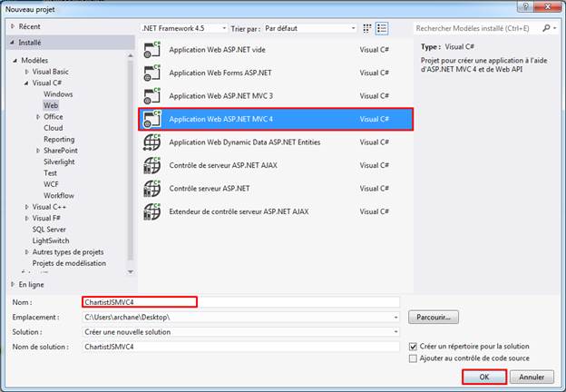The width and height of the screenshot is (566, 392).
Task: Click the Extendeur de contrôle serveur AJAX icon
Action: [151, 211]
